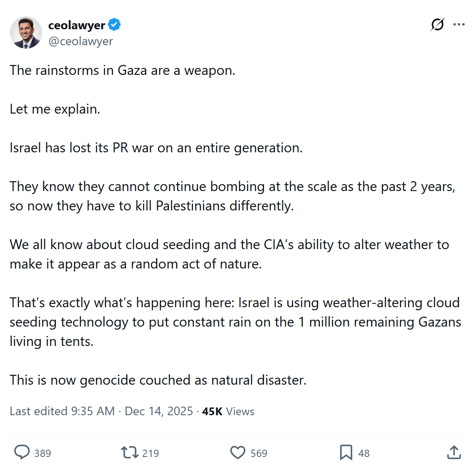This screenshot has height=469, width=476.
Task: Click the reply speech bubble icon
Action: pos(22,453)
